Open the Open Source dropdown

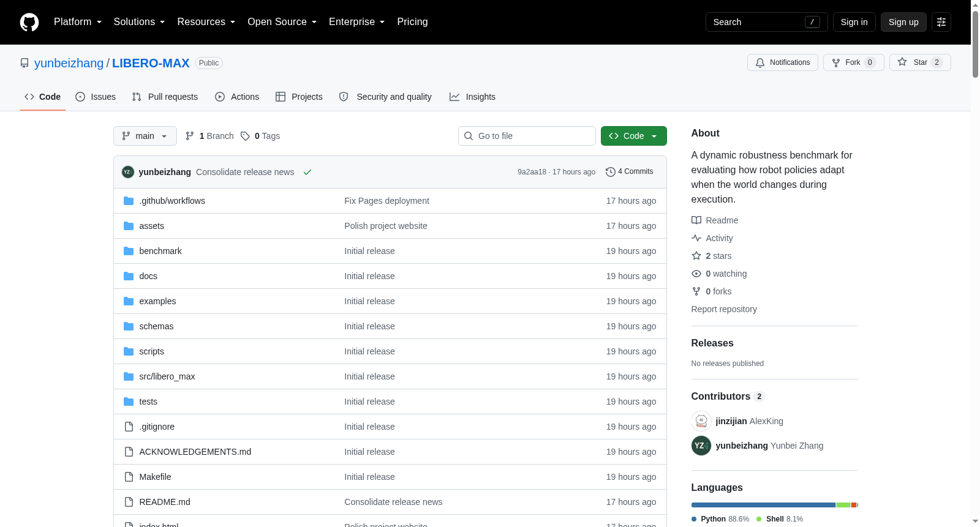282,22
